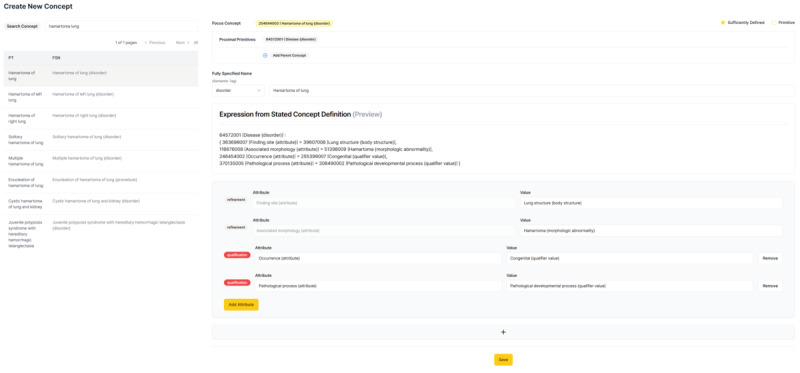
Task: Select the Juvenile polyposis syndrome result row
Action: click(101, 234)
